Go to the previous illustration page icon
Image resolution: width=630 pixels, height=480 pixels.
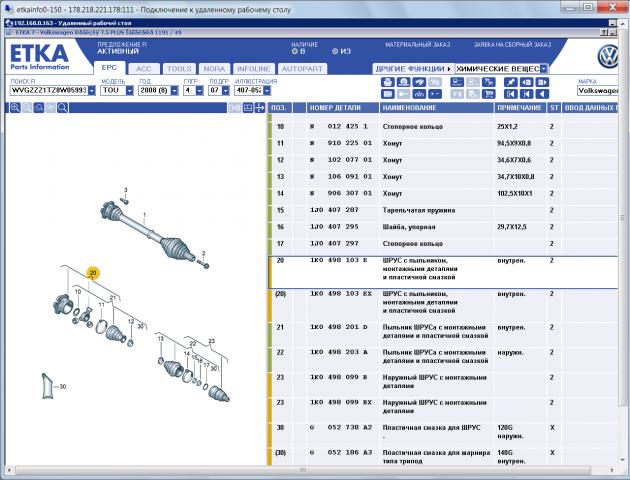click(x=526, y=82)
